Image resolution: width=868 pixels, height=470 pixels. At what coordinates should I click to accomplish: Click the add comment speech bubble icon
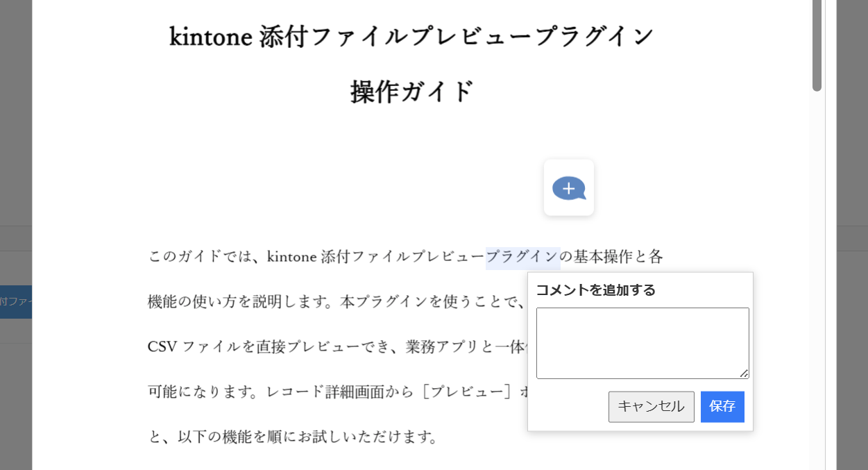(x=569, y=188)
